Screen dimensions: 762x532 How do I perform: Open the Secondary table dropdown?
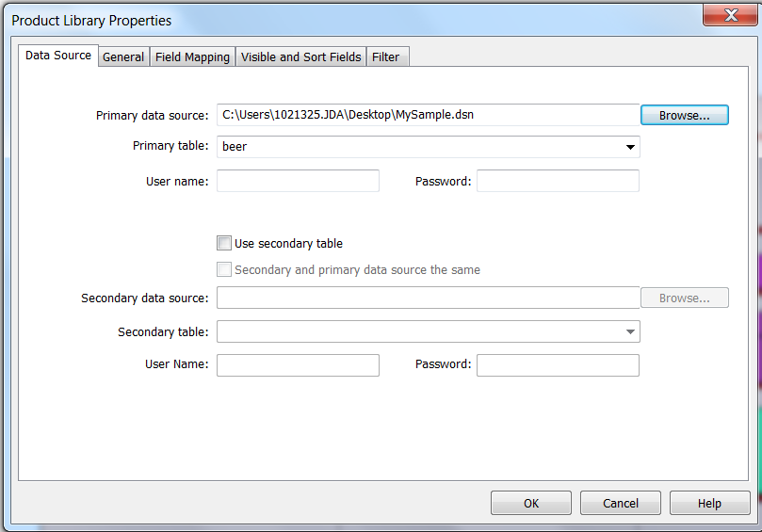click(x=629, y=331)
